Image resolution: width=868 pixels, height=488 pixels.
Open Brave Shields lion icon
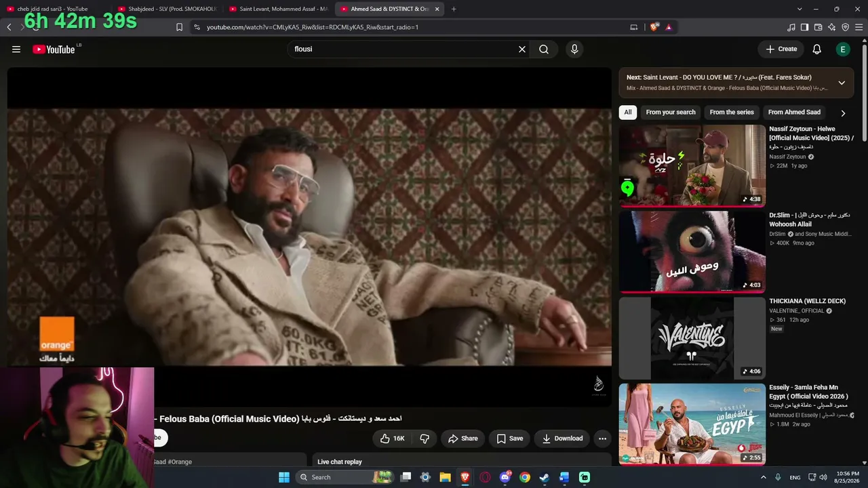click(x=654, y=27)
